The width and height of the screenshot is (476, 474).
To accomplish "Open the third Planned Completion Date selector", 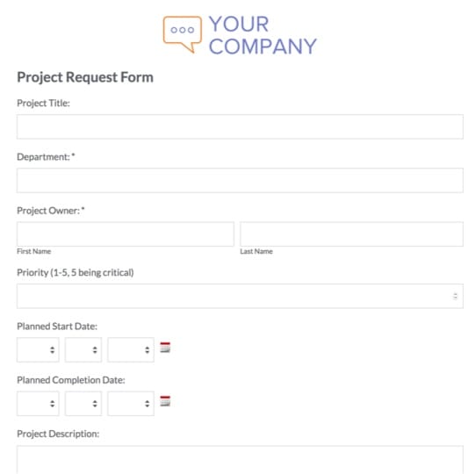I will point(131,404).
